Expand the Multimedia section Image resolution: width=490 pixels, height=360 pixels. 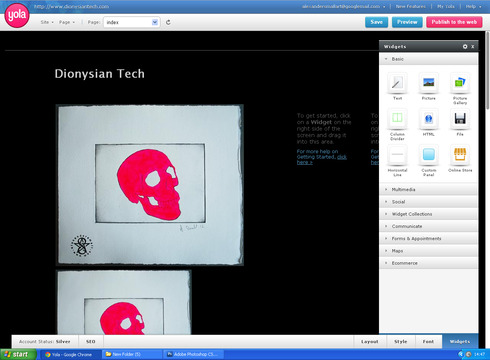point(428,189)
